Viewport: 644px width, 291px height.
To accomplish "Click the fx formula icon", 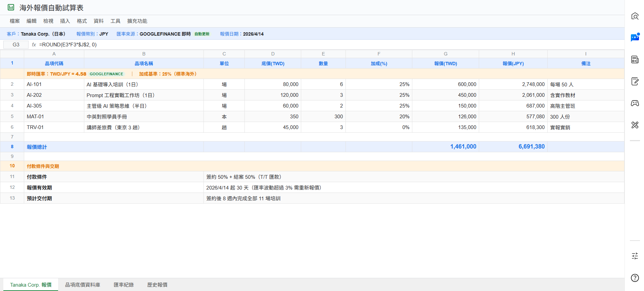I will 34,45.
